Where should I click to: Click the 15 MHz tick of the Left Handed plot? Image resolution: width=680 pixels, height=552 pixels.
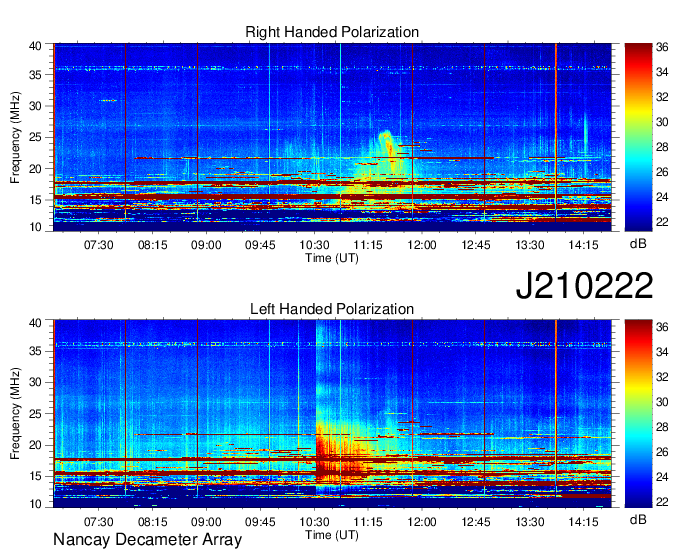point(35,477)
